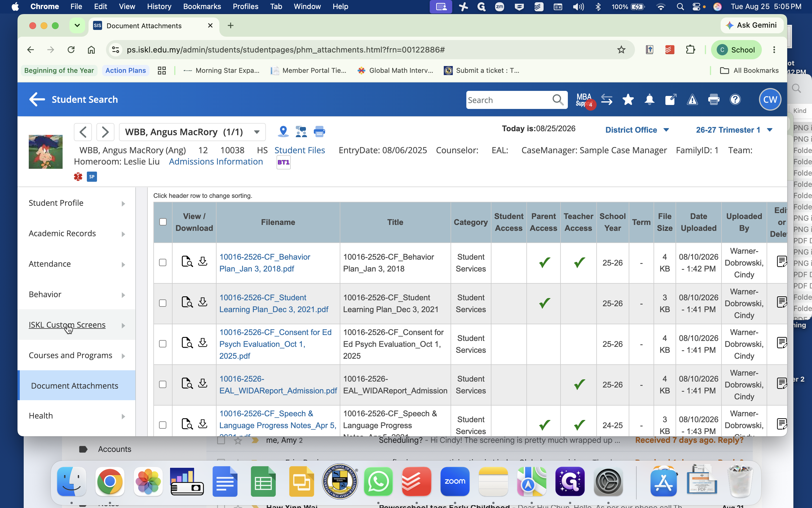Screen dimensions: 812x508
Task: Click the family group icon beside student name
Action: pos(301,131)
